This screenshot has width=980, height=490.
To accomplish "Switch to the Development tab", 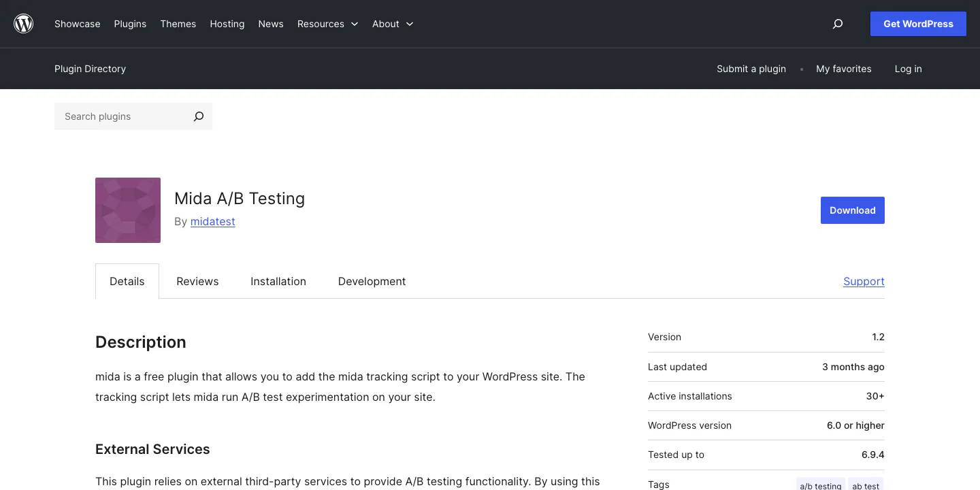I will tap(372, 281).
